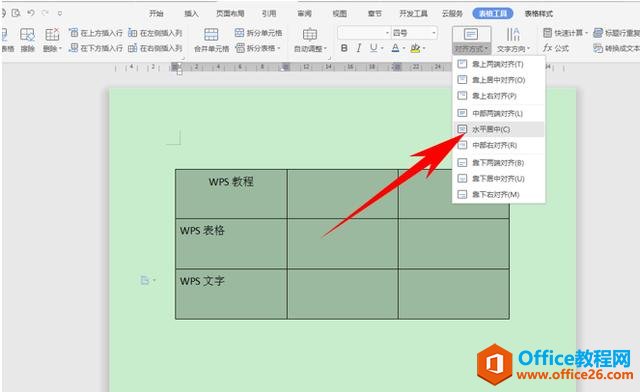Insert row above (在上方插入行)
The height and width of the screenshot is (392, 640).
96,33
